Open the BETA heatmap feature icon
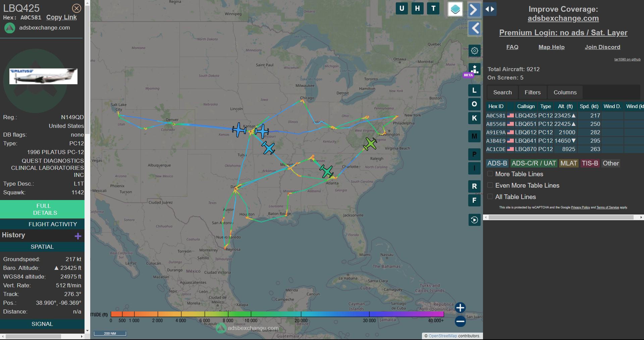 [x=474, y=69]
